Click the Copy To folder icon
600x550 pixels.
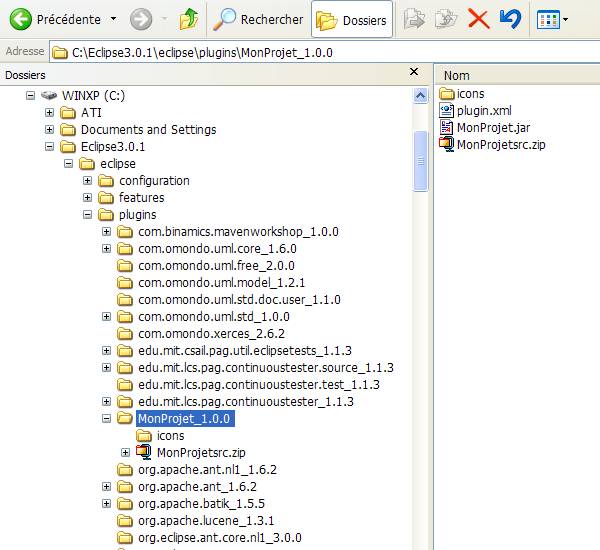click(446, 19)
